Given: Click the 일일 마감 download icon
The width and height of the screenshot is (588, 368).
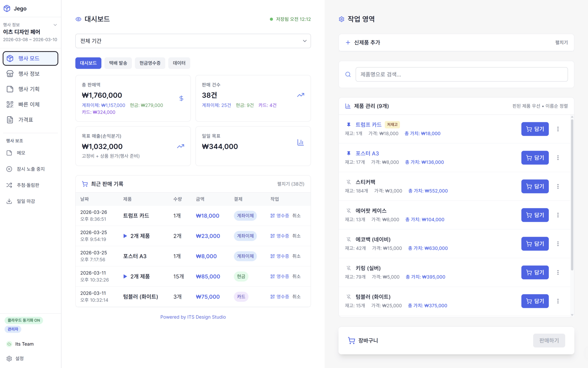Looking at the screenshot, I should (x=9, y=201).
